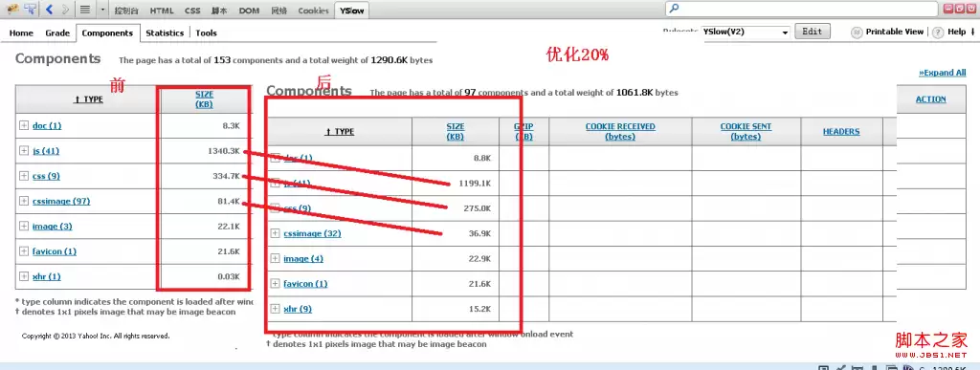Switch to the 脚本 panel tab
Viewport: 980px width, 370px height.
pos(219,11)
